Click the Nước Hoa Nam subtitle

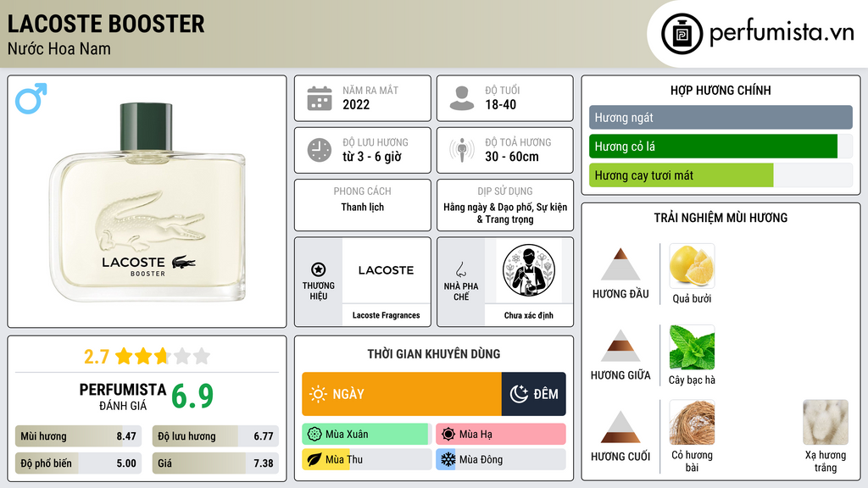[x=59, y=48]
